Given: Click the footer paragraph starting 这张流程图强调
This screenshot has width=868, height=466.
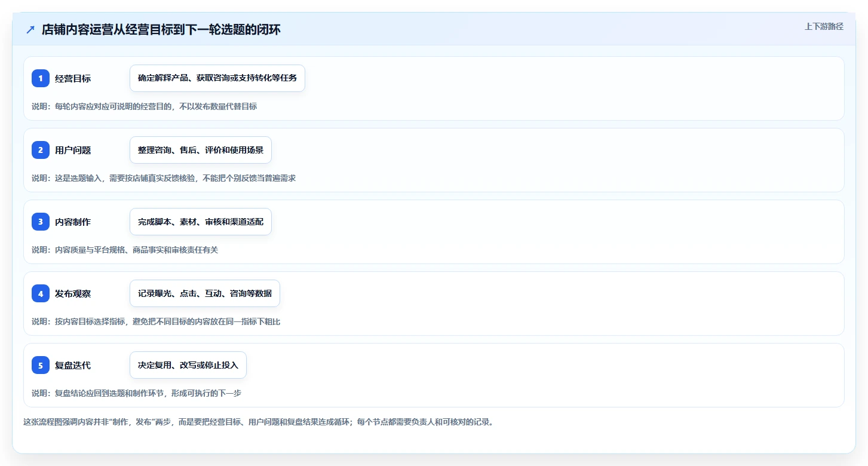Looking at the screenshot, I should [258, 422].
